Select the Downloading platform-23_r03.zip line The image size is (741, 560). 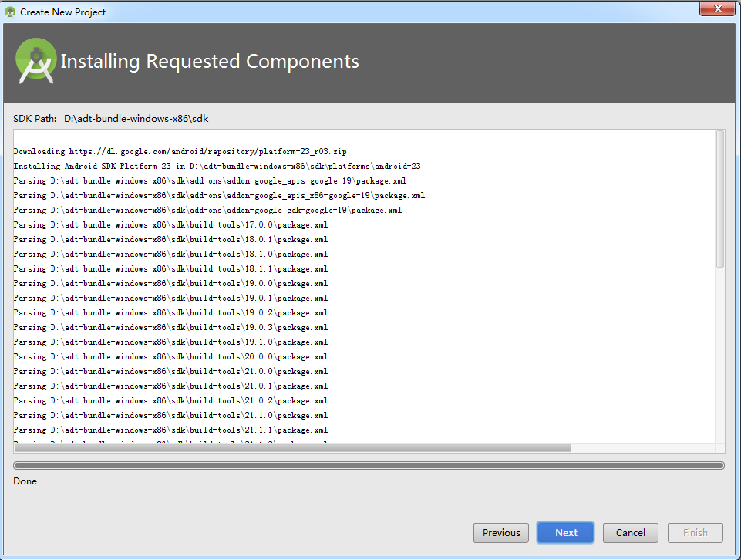click(x=180, y=152)
